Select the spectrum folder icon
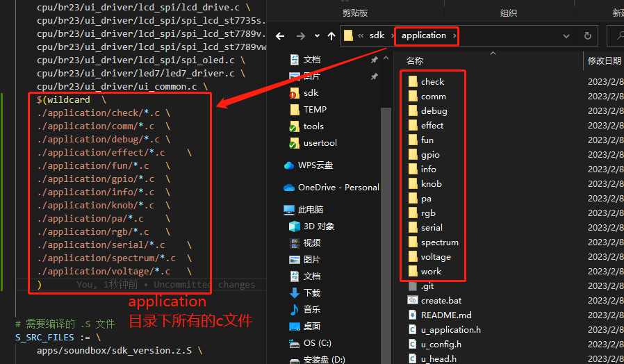The height and width of the screenshot is (364, 624). click(413, 242)
